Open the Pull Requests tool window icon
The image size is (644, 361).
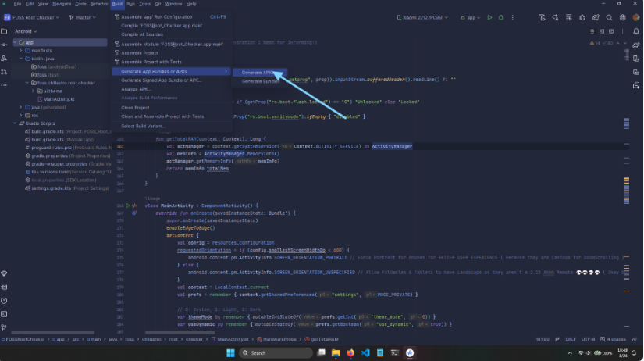[x=4, y=72]
